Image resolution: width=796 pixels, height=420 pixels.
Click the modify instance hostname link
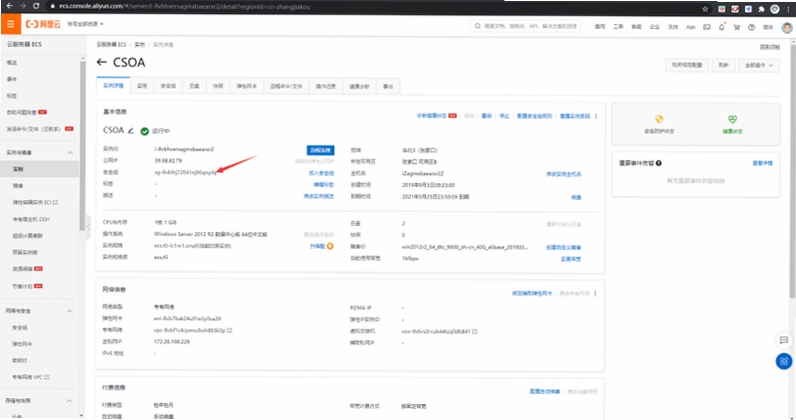(x=563, y=174)
